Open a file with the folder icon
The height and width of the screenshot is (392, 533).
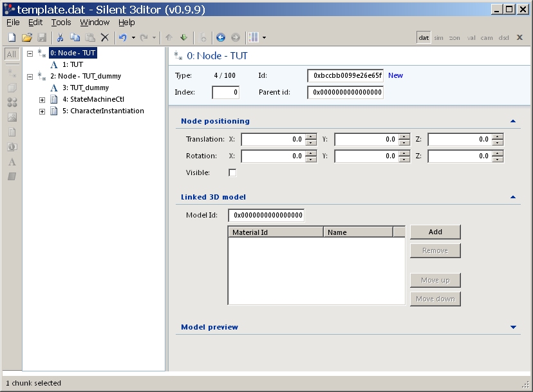27,37
